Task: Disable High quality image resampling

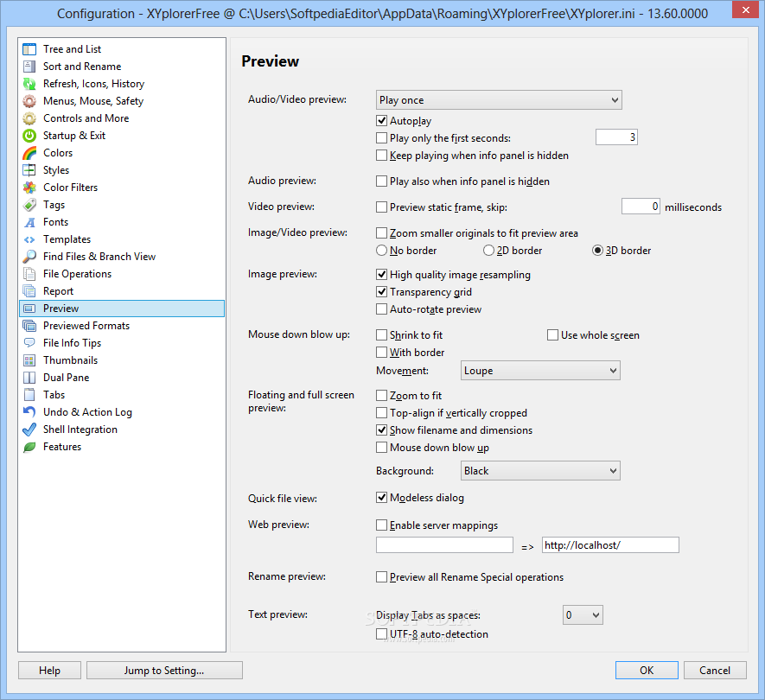Action: point(381,275)
